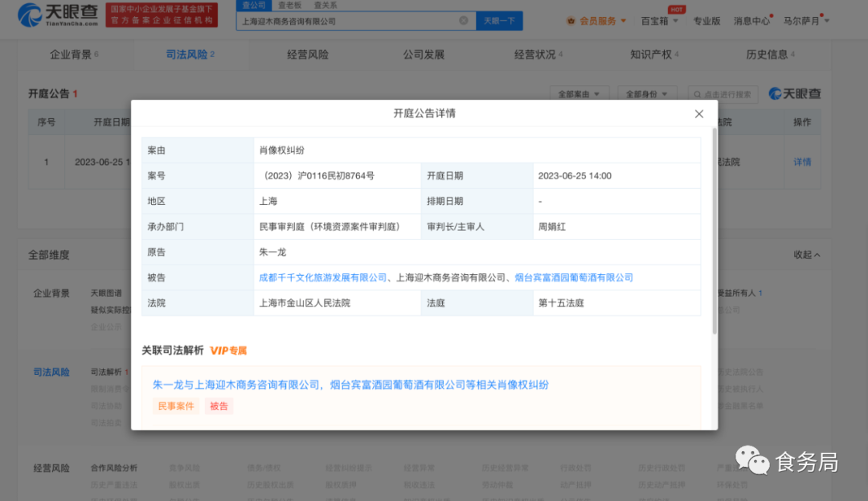Open the 消息中心 notifications

(x=751, y=21)
